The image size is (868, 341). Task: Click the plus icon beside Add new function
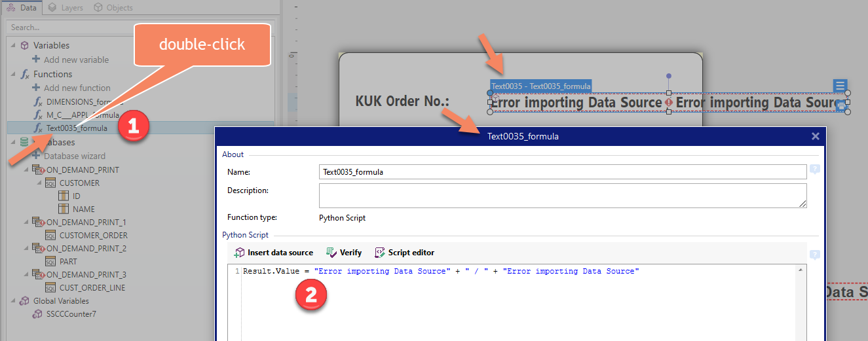[36, 88]
